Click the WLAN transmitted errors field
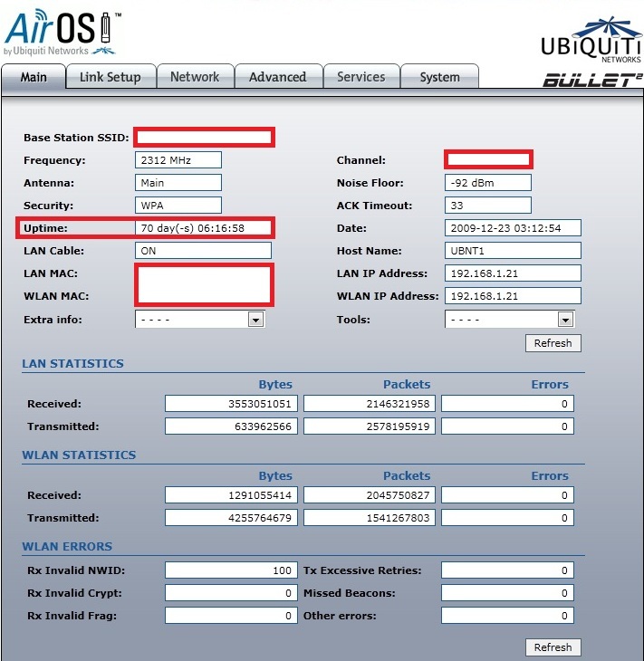The height and width of the screenshot is (661, 644). point(507,518)
